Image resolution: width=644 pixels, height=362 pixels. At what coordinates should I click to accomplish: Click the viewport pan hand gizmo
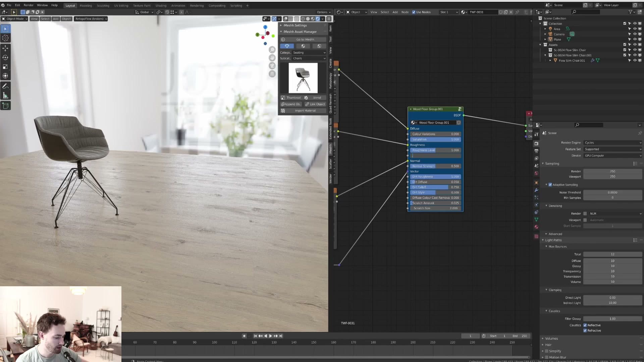[272, 58]
